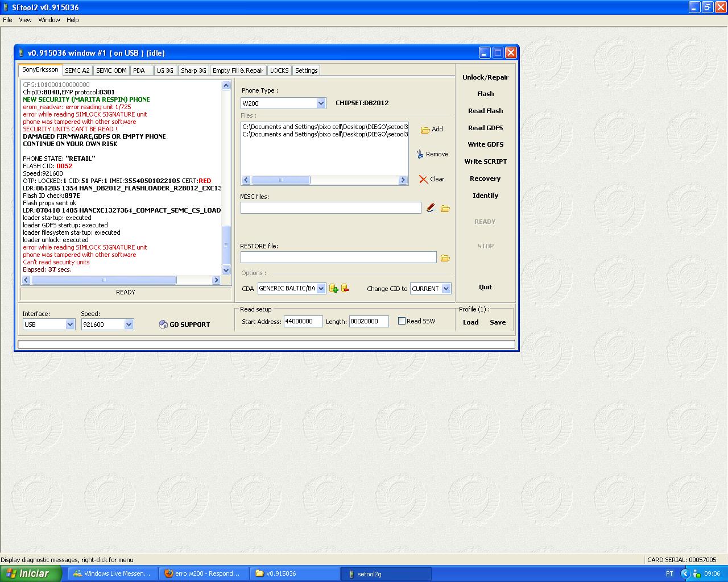Open the Help menu

pyautogui.click(x=72, y=20)
